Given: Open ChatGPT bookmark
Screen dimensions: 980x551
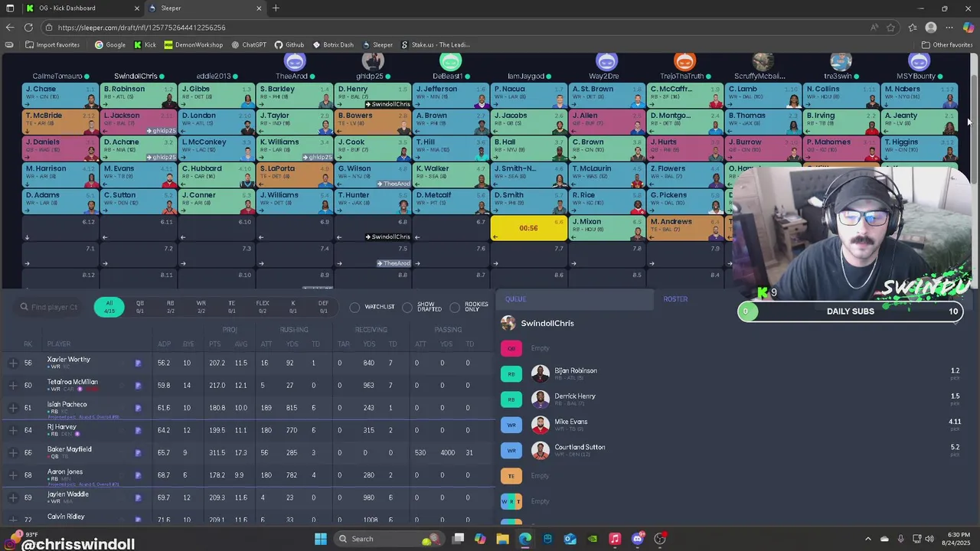Looking at the screenshot, I should (x=248, y=45).
